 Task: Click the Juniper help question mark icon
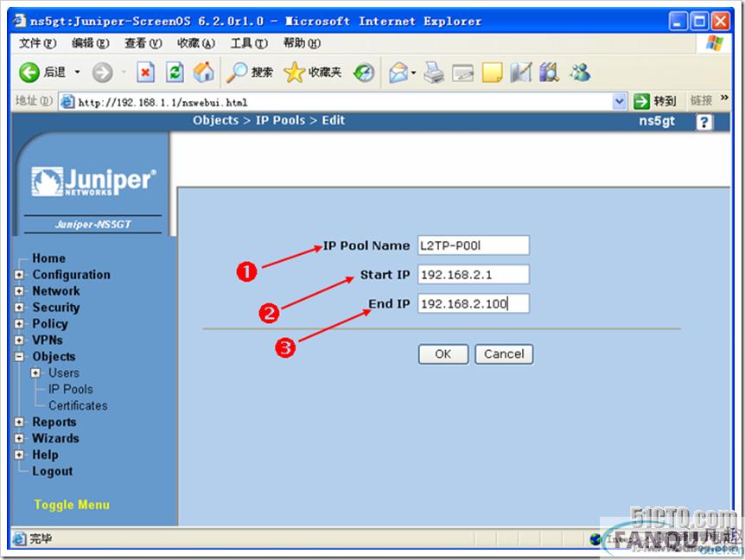click(704, 122)
